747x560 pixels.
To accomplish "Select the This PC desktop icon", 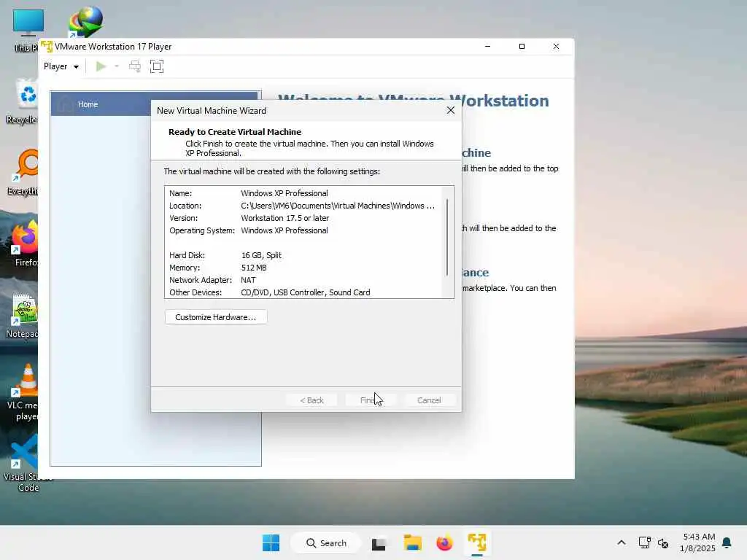I will tap(25, 29).
